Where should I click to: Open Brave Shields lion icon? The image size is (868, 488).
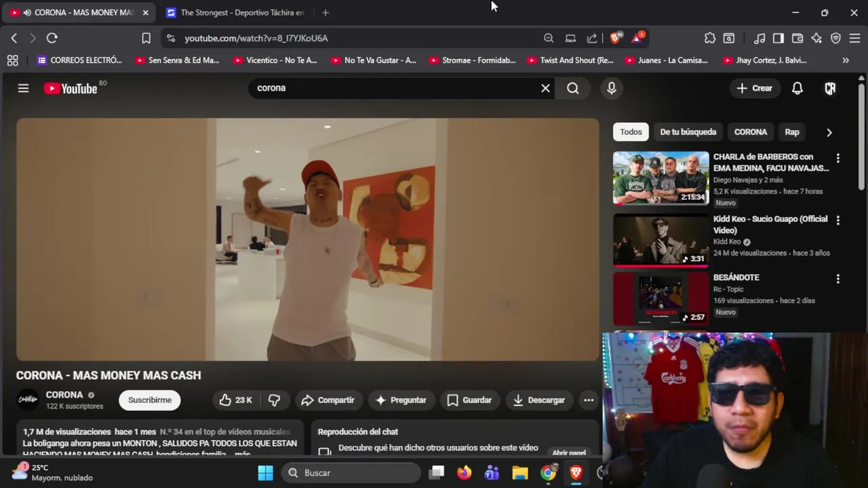click(615, 38)
